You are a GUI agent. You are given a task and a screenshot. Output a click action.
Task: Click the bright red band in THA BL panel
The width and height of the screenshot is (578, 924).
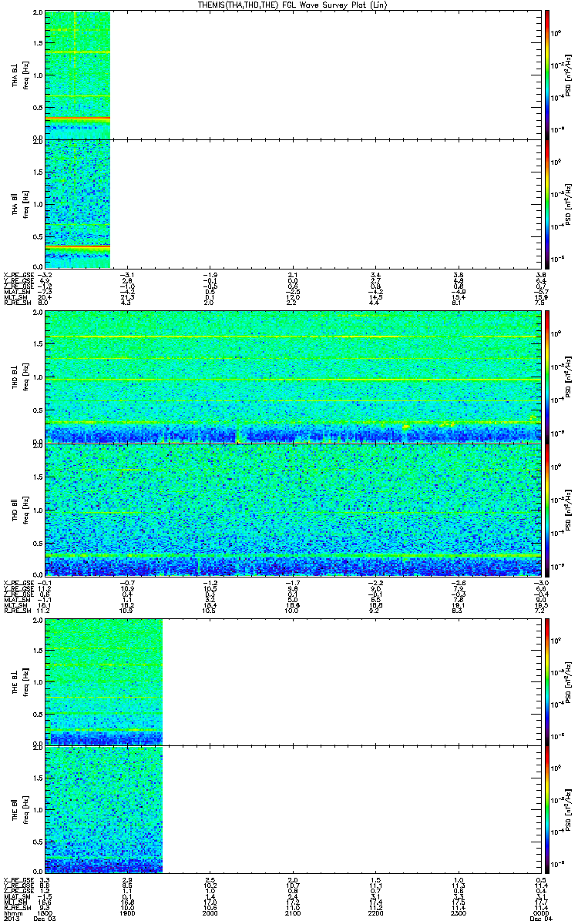click(78, 118)
